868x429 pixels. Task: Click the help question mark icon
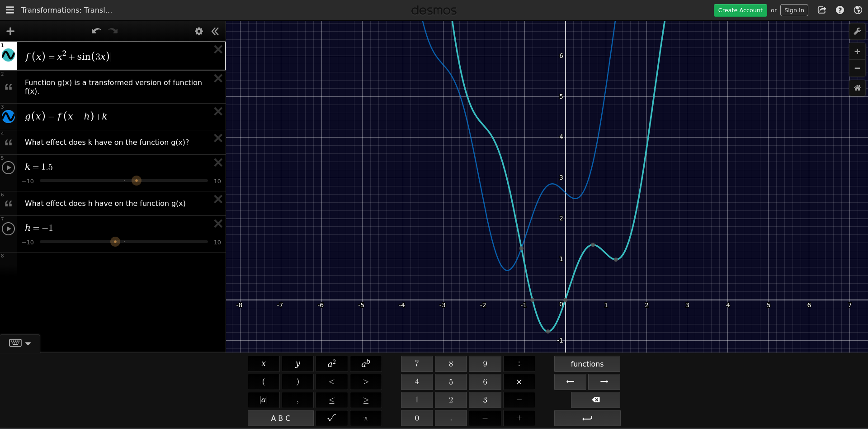tap(840, 10)
